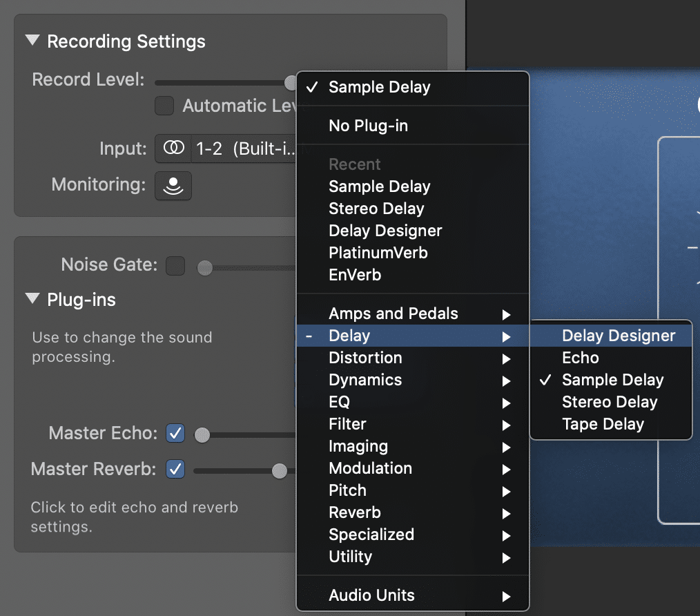The width and height of the screenshot is (700, 616).
Task: Select Echo in the Delay submenu
Action: pyautogui.click(x=581, y=357)
